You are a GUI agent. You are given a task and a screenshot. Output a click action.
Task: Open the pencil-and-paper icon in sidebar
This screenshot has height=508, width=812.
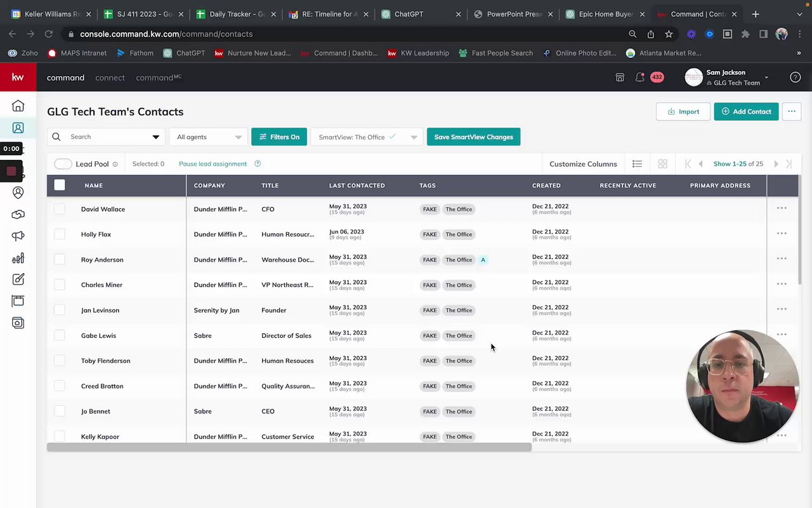[18, 279]
